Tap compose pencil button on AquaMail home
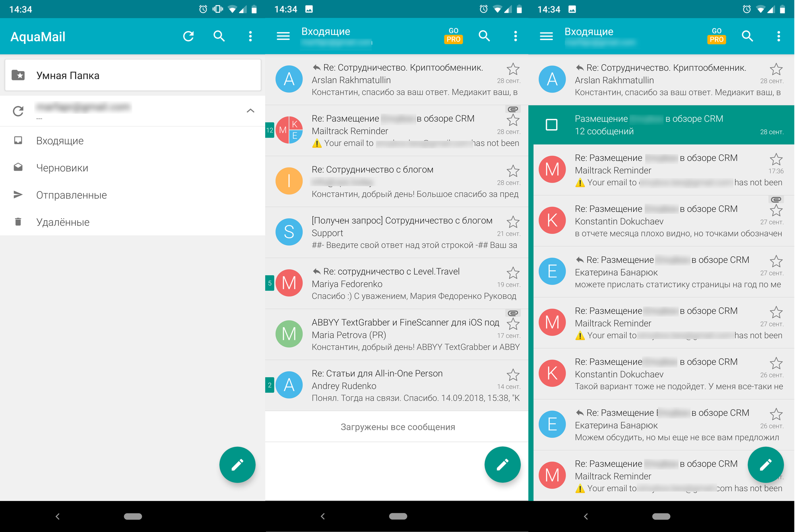This screenshot has height=532, width=795. tap(237, 464)
